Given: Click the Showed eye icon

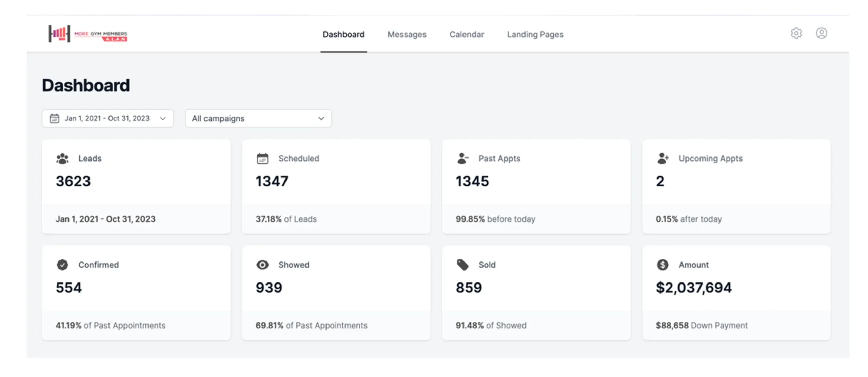Looking at the screenshot, I should point(262,265).
